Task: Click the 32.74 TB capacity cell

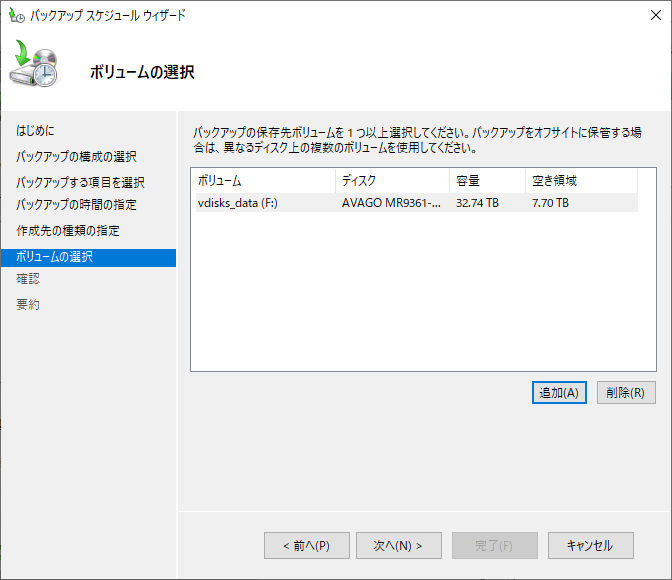Action: point(477,203)
